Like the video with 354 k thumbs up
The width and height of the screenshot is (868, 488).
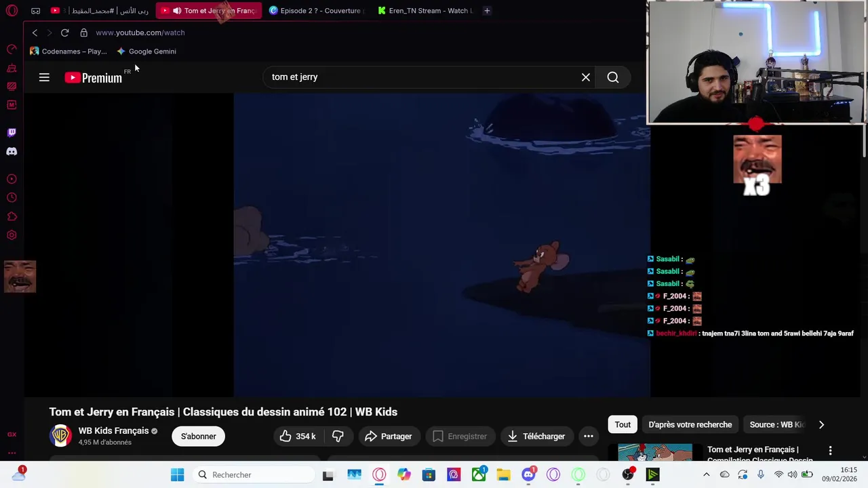tap(298, 436)
